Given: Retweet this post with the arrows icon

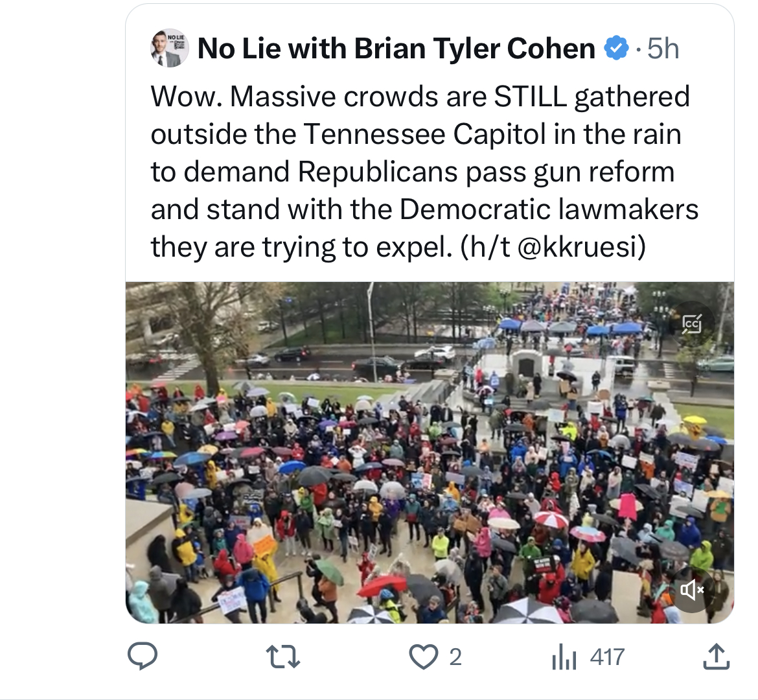Looking at the screenshot, I should tap(284, 657).
